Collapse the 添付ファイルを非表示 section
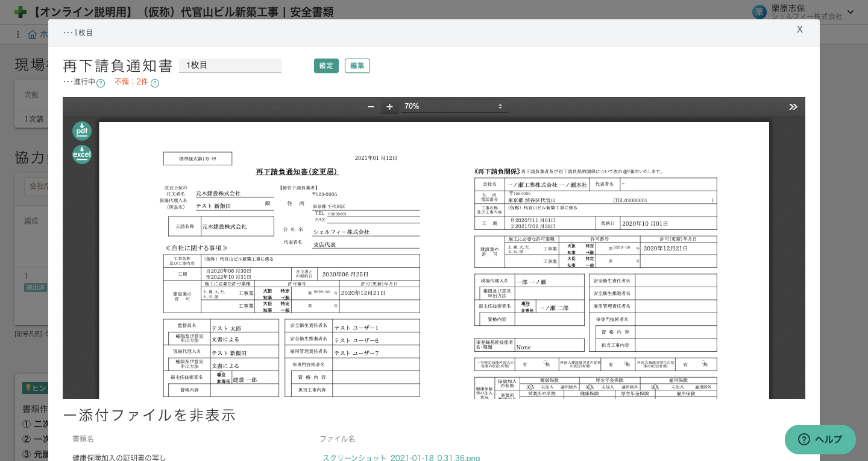Screen dimensions: 868x461 149,415
